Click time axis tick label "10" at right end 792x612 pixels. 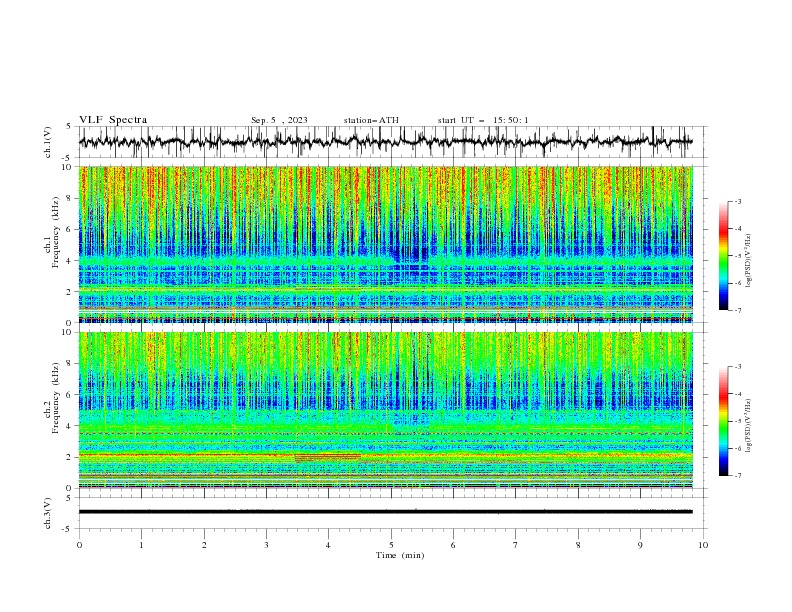click(703, 545)
